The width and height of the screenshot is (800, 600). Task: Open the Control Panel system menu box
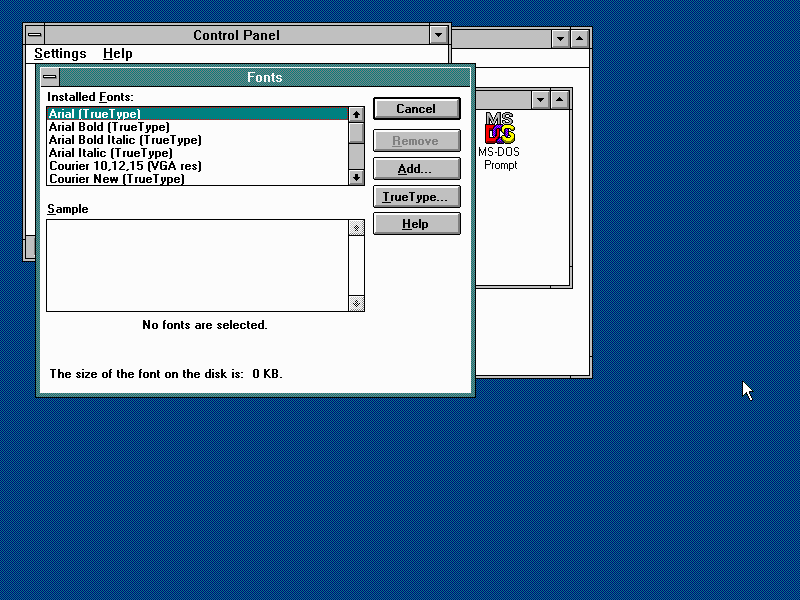tap(35, 35)
